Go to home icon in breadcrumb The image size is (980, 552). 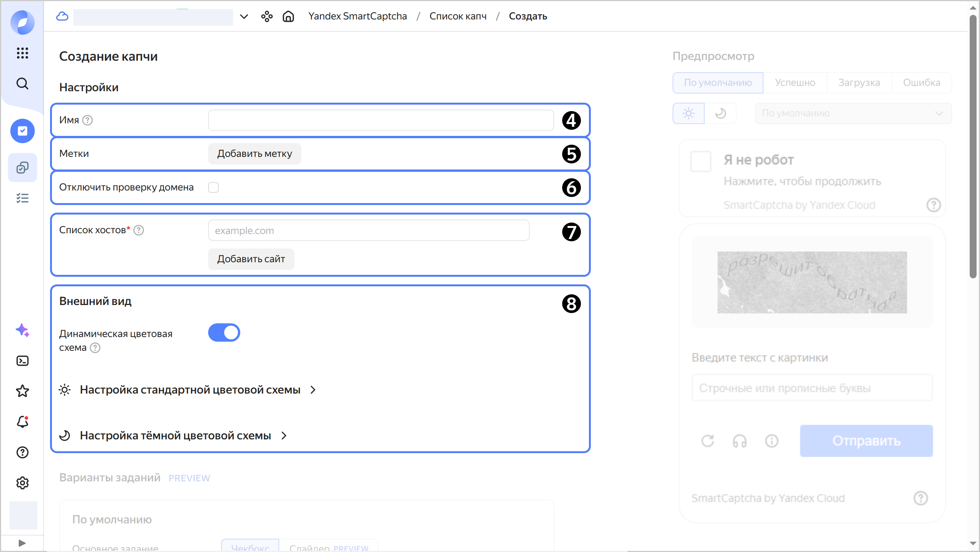coord(288,16)
